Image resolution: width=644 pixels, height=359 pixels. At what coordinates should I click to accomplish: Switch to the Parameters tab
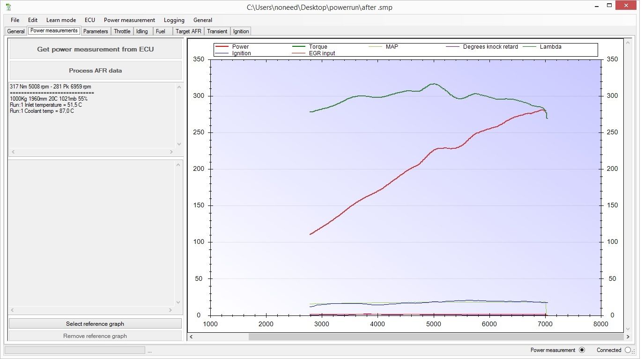pos(96,31)
